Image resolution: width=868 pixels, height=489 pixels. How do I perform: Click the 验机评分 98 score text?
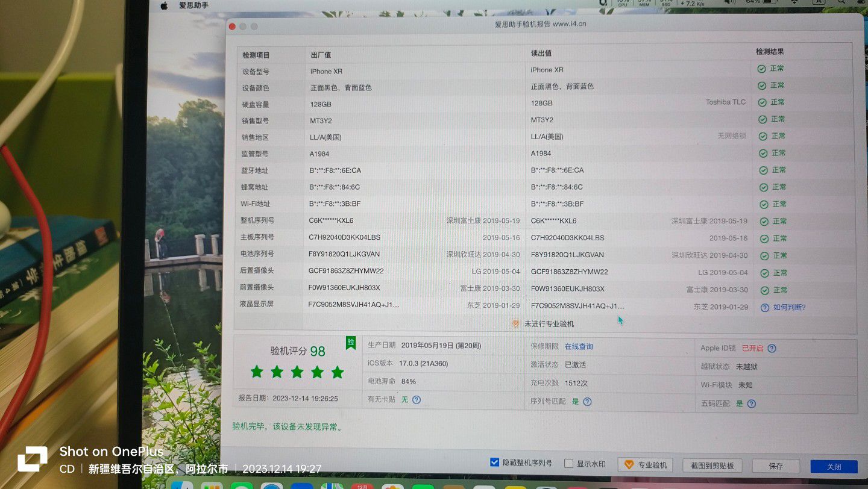tap(298, 351)
